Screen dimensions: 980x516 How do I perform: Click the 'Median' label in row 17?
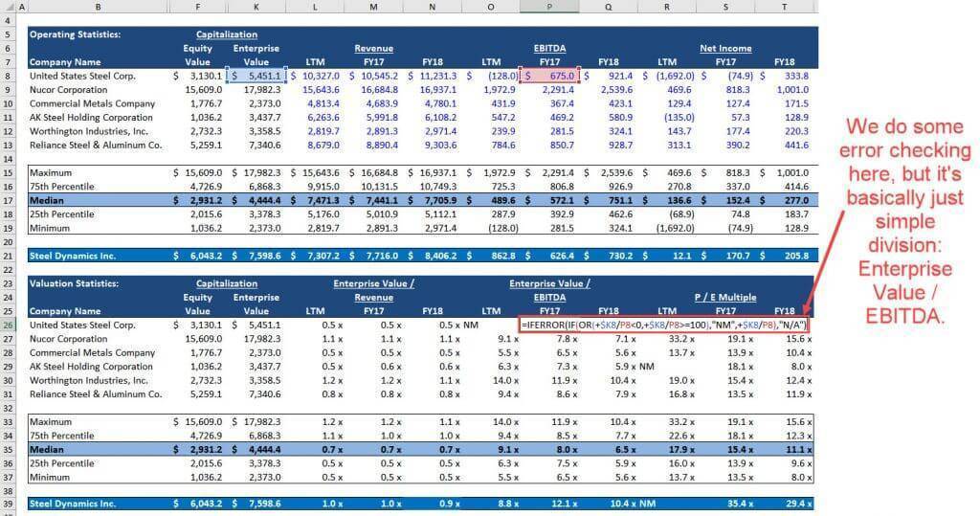pos(46,200)
